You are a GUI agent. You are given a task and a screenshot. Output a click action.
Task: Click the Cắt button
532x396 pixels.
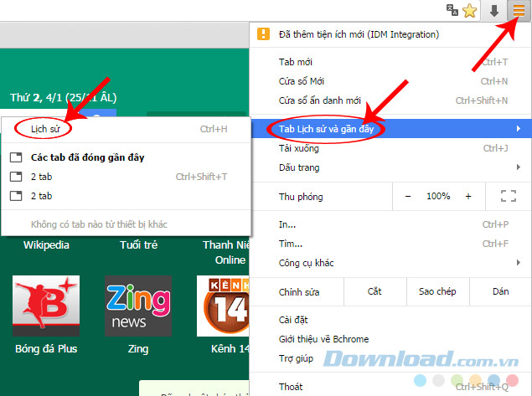(x=374, y=291)
